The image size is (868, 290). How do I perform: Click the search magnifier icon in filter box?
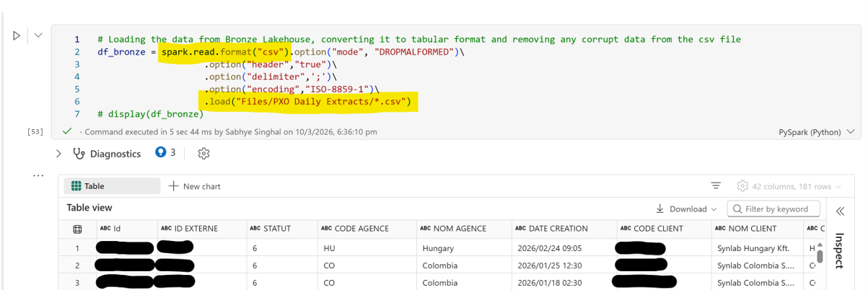[x=737, y=209]
